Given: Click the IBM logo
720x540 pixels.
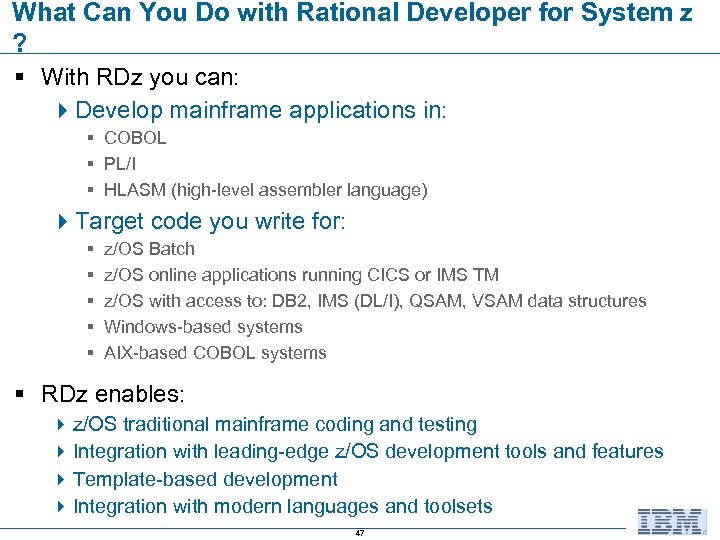Looking at the screenshot, I should pyautogui.click(x=672, y=522).
